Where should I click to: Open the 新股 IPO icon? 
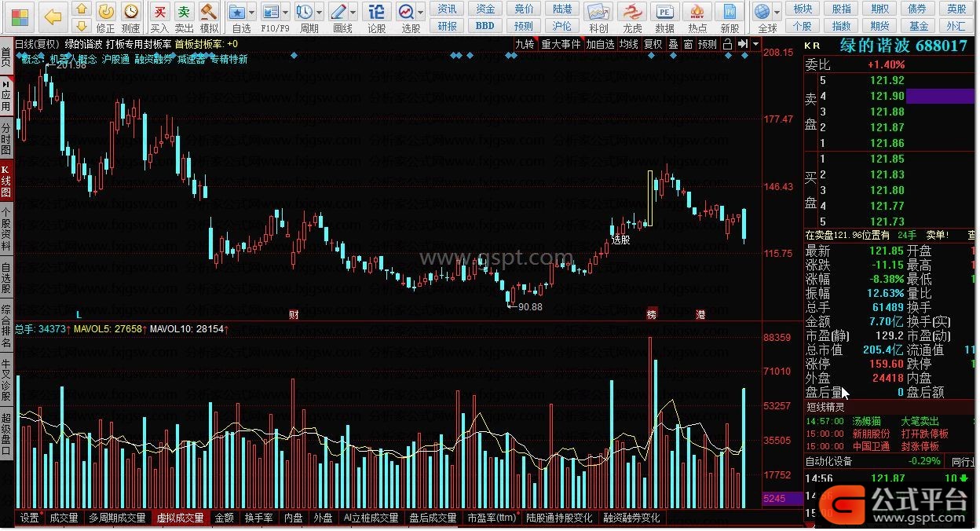(730, 16)
